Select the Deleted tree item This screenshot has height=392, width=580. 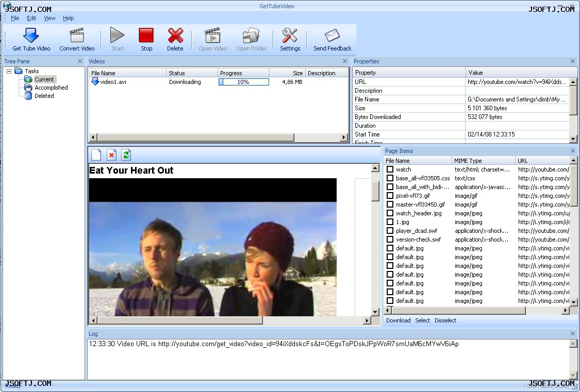[x=44, y=96]
